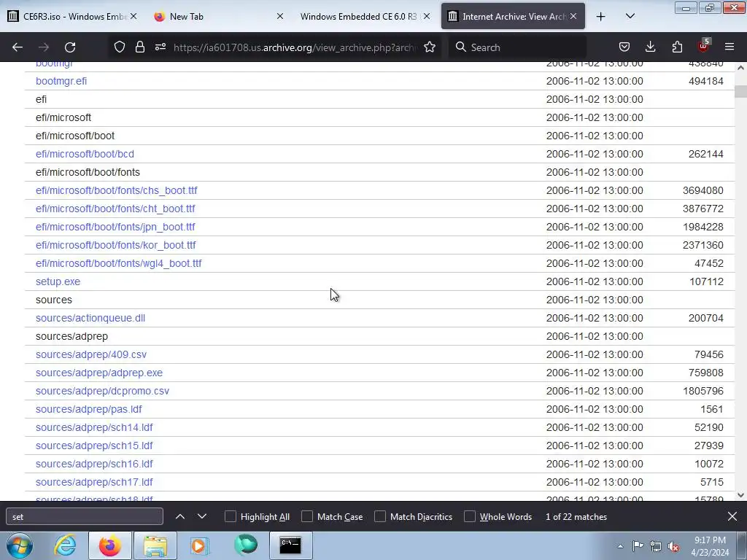747x560 pixels.
Task: Open the Extensions menu
Action: coord(677,47)
